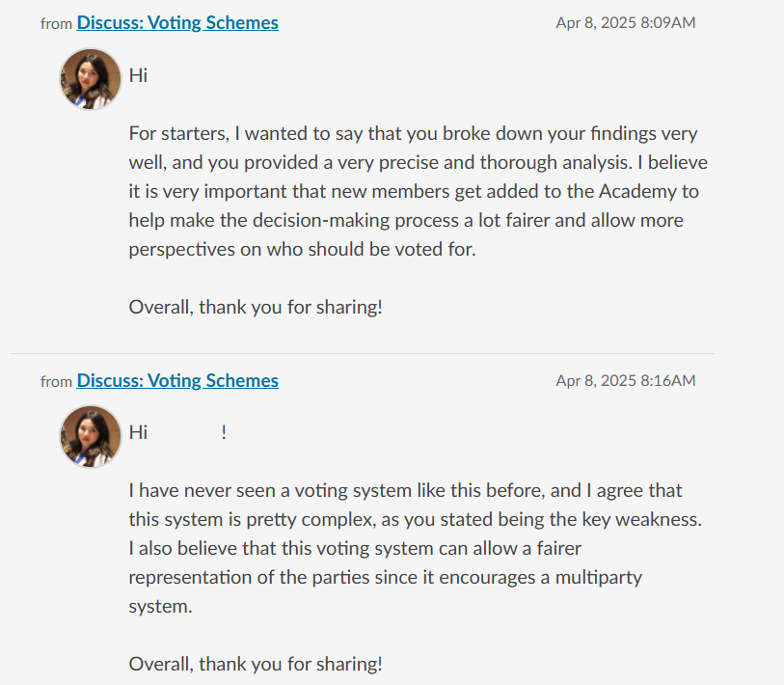This screenshot has width=784, height=685.
Task: Open the Discuss: Voting Schemes link in the 8:16AM post
Action: pyautogui.click(x=177, y=381)
